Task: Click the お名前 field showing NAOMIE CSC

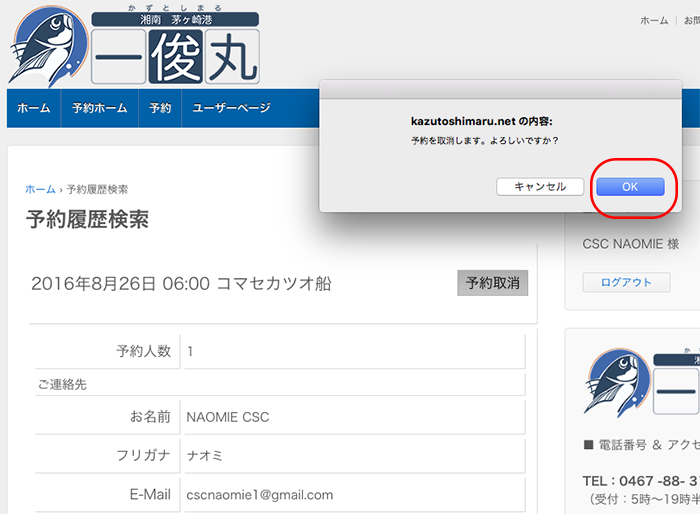Action: 353,417
